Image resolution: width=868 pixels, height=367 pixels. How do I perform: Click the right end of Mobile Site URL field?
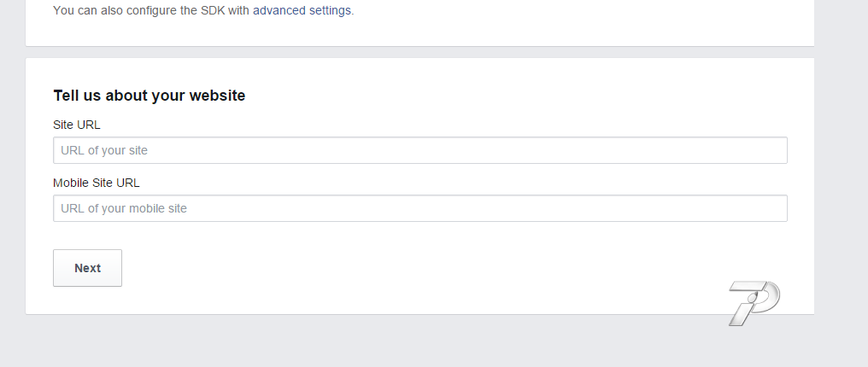pos(769,208)
